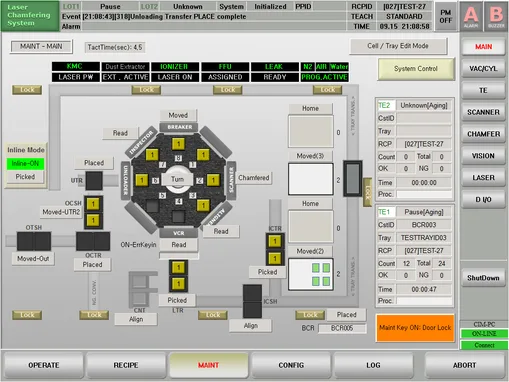
Task: Click the INSPECTOR station label on turntable
Action: 141,142
